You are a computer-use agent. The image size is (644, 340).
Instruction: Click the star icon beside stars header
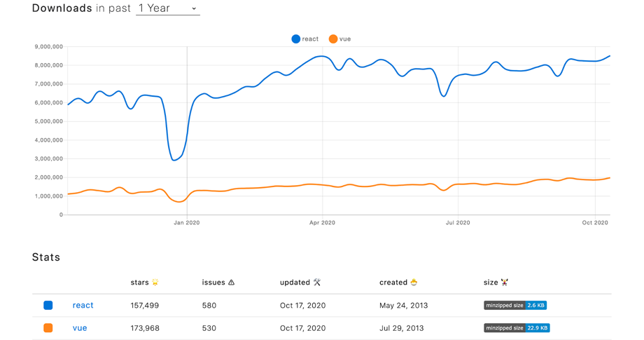tap(155, 283)
